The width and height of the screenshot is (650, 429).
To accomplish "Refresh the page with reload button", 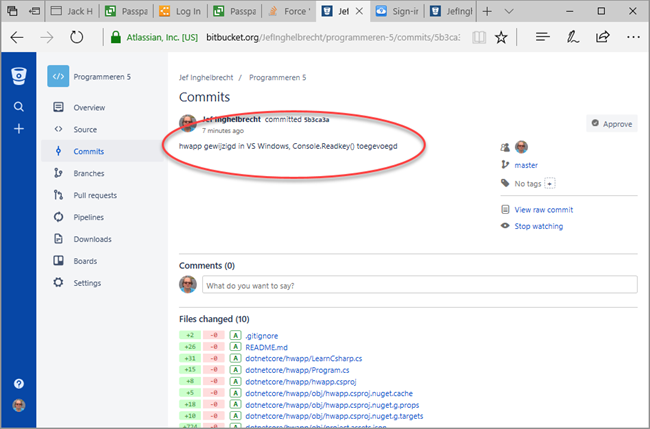I will click(x=75, y=37).
